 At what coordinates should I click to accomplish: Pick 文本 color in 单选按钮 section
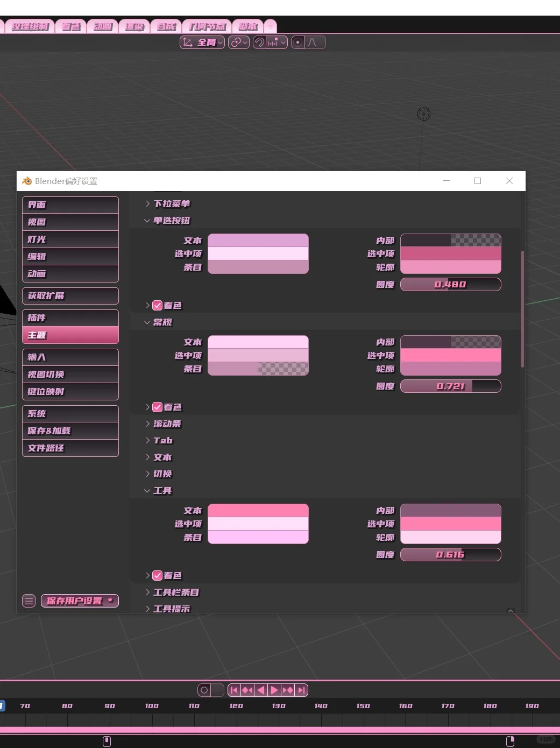click(x=258, y=241)
